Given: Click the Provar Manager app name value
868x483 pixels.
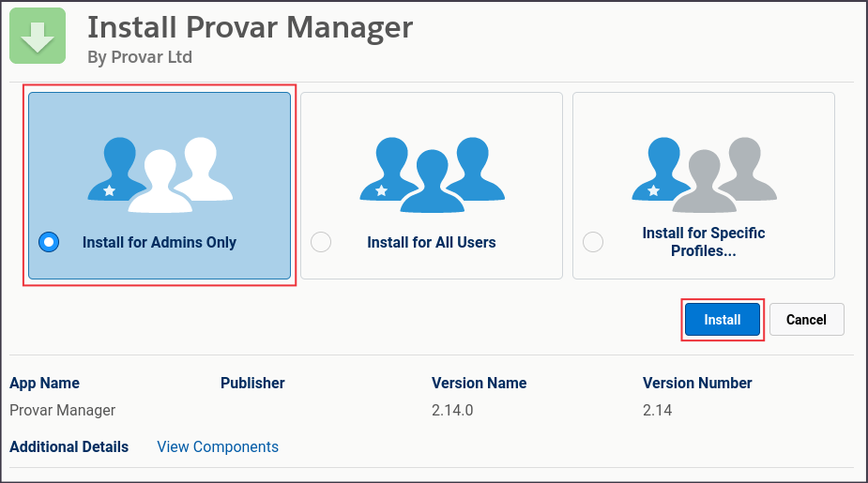Looking at the screenshot, I should (x=63, y=410).
